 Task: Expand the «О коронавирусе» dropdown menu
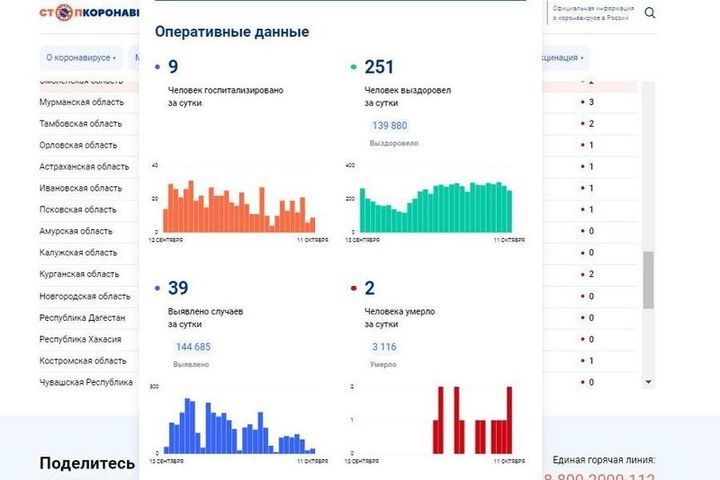coord(81,57)
